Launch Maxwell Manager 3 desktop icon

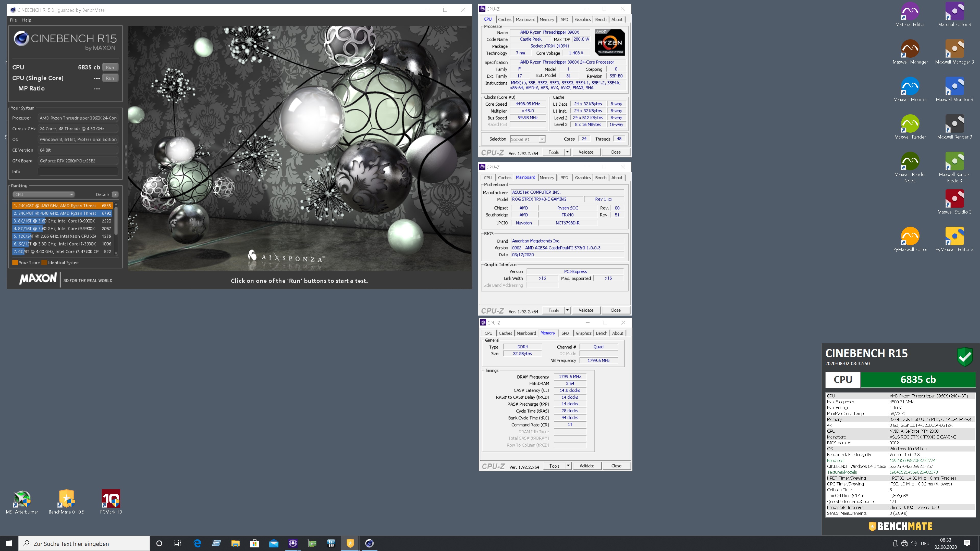coord(954,52)
